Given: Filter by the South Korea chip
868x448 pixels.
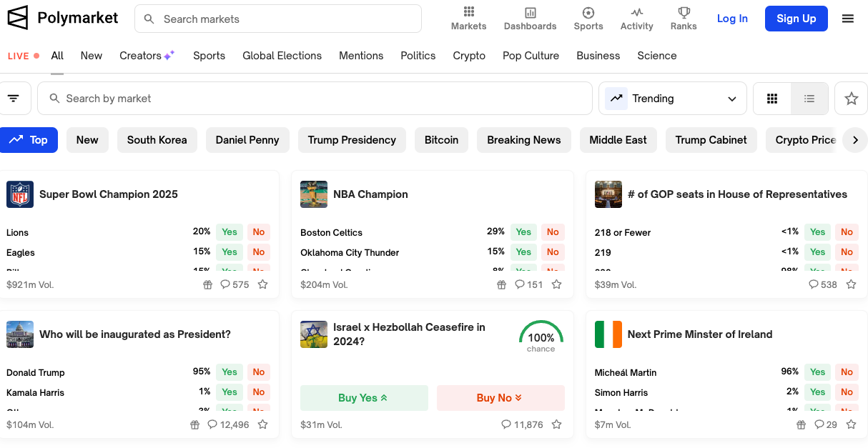Looking at the screenshot, I should point(157,140).
